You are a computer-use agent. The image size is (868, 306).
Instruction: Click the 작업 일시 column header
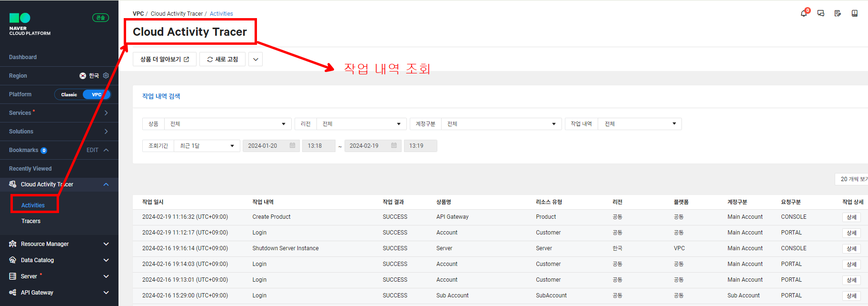[x=153, y=202]
